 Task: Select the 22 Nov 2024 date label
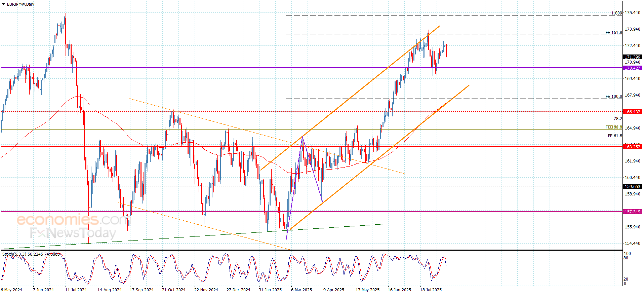click(x=206, y=290)
